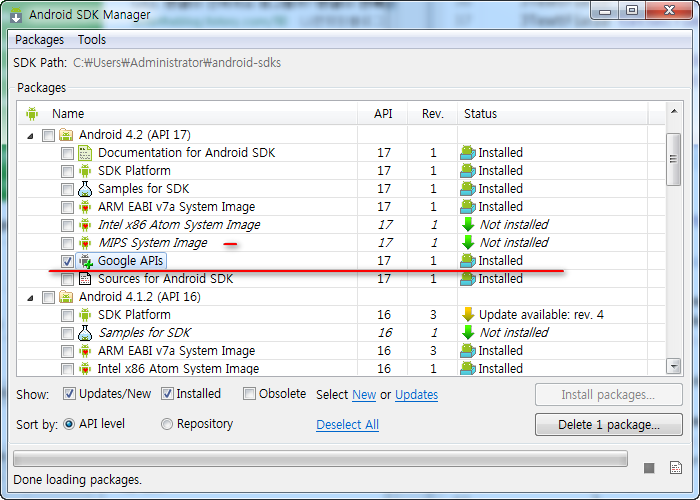Click the Deselect All link
700x500 pixels.
point(347,425)
